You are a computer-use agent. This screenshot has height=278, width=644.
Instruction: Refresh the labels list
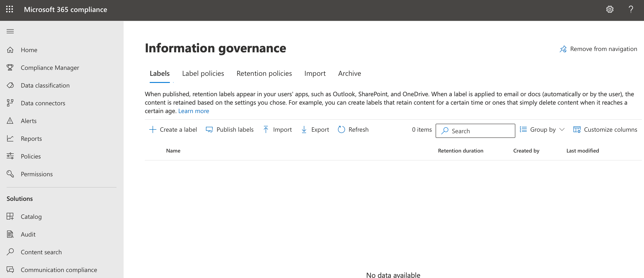(x=353, y=130)
